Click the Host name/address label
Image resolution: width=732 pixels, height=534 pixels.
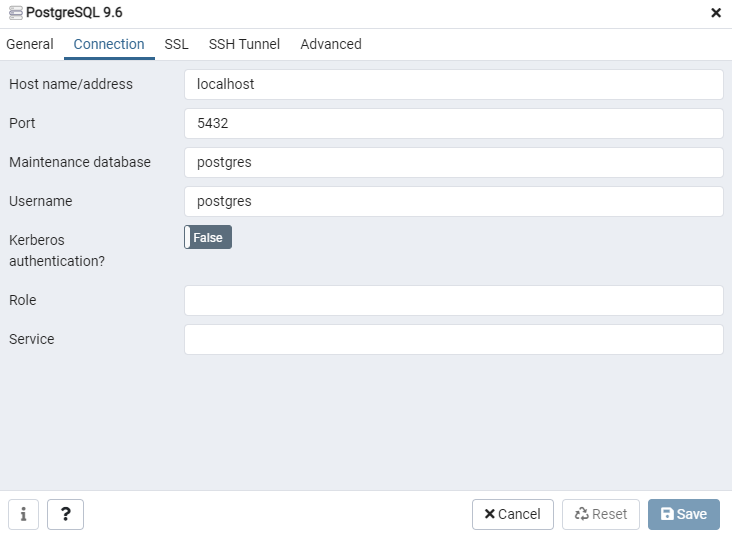(71, 84)
